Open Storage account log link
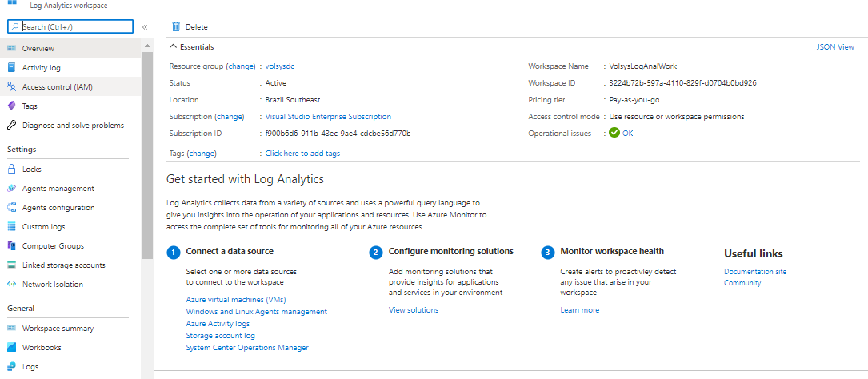Image resolution: width=868 pixels, height=379 pixels. tap(220, 335)
